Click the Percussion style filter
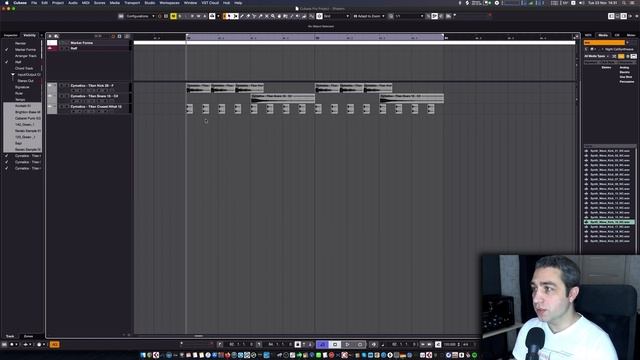This screenshot has width=640, height=360. [x=627, y=82]
